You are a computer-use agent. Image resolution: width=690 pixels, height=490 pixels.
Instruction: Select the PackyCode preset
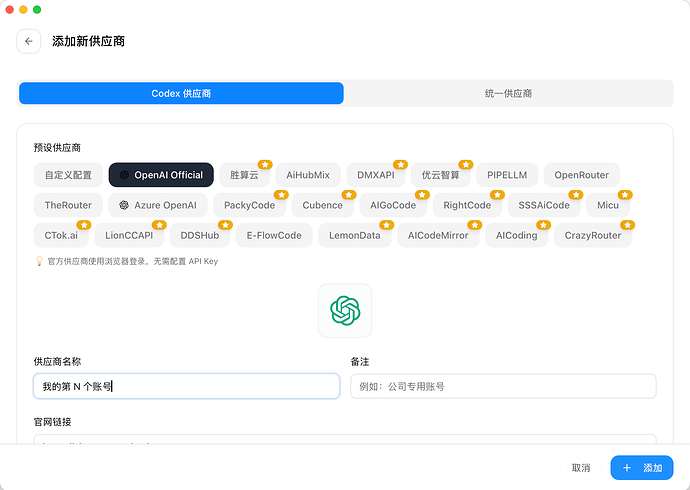[x=250, y=205]
